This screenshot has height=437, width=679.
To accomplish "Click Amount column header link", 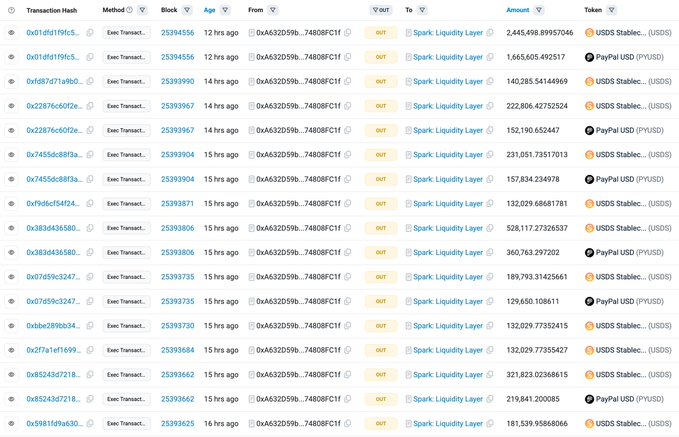I will (x=518, y=10).
